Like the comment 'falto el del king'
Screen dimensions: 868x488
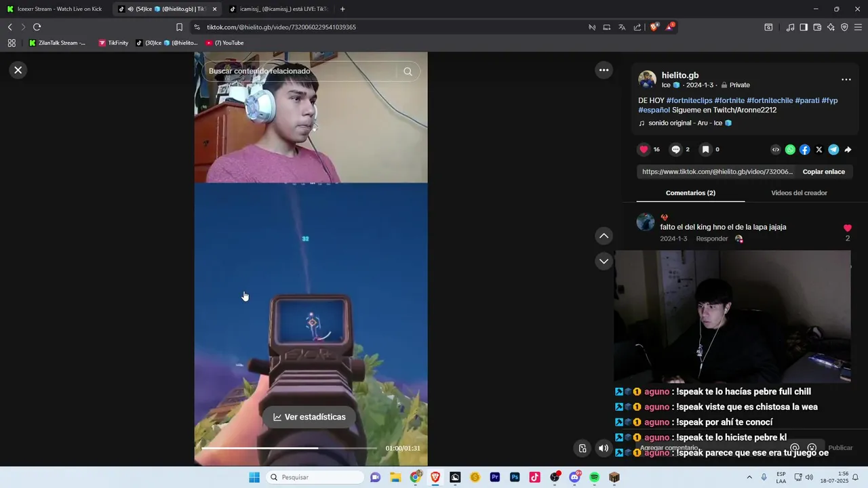(x=847, y=228)
